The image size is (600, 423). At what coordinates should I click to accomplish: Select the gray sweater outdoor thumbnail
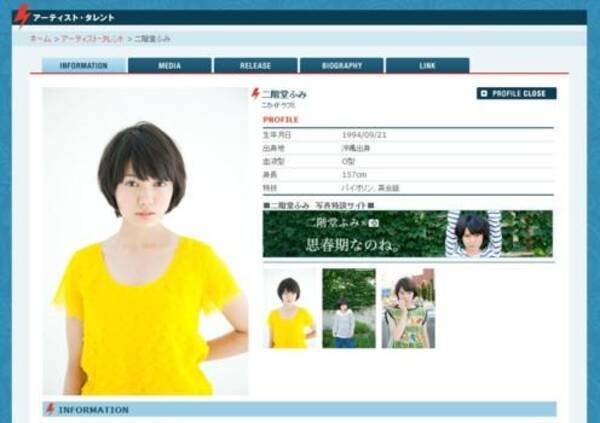[x=349, y=308]
